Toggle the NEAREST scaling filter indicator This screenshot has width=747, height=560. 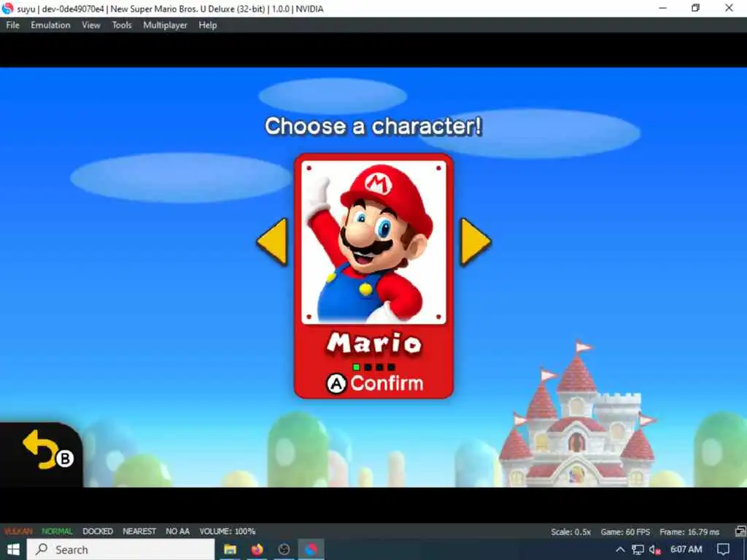(x=139, y=531)
